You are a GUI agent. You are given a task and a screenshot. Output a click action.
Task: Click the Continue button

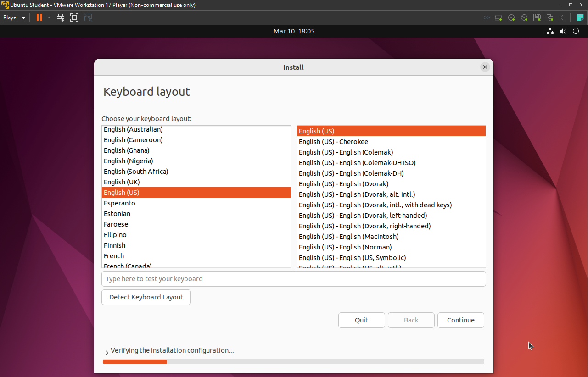[460, 320]
